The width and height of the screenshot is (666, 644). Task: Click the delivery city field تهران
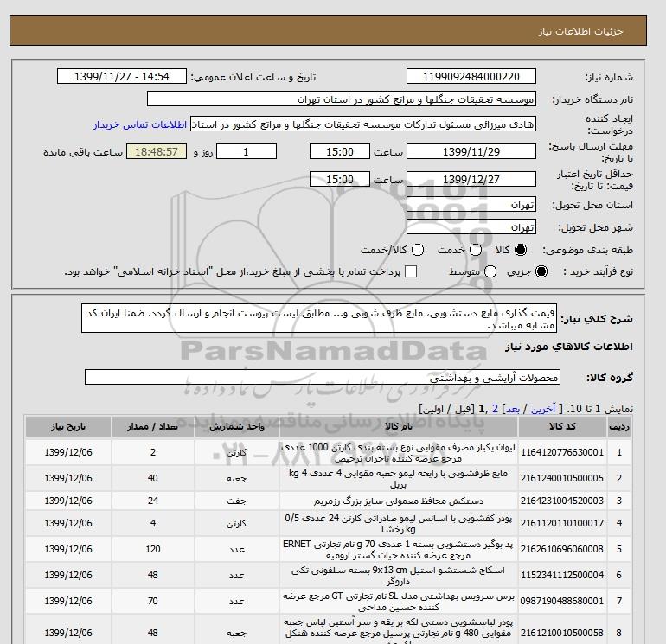(471, 226)
